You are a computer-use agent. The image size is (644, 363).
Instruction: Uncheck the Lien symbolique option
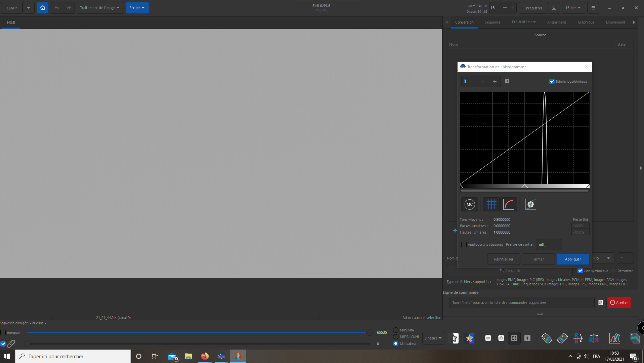(x=580, y=271)
